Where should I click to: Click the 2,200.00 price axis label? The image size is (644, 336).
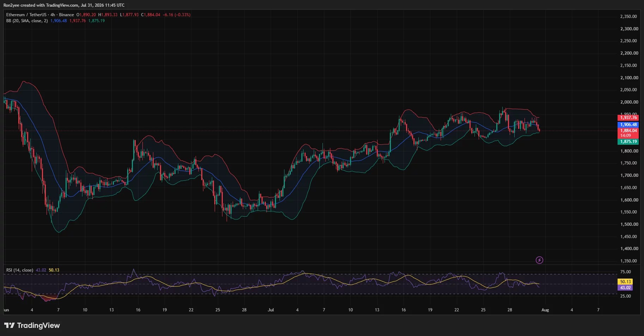pos(629,53)
